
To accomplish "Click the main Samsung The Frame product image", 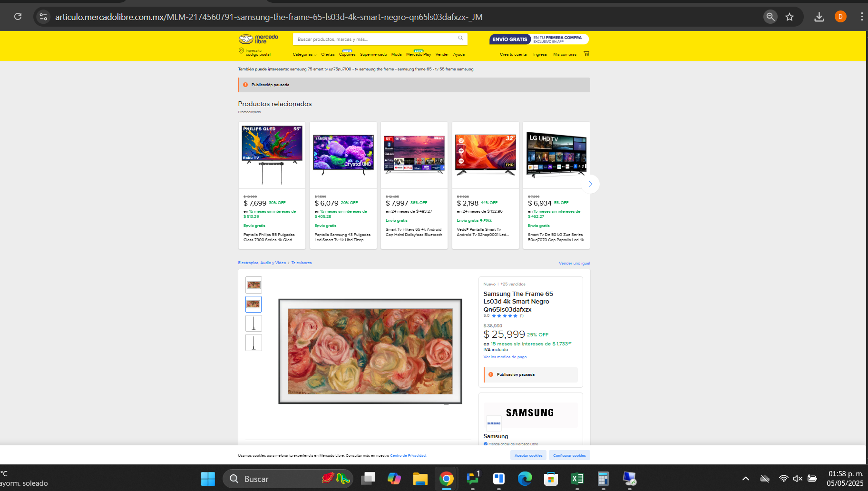I will [370, 351].
